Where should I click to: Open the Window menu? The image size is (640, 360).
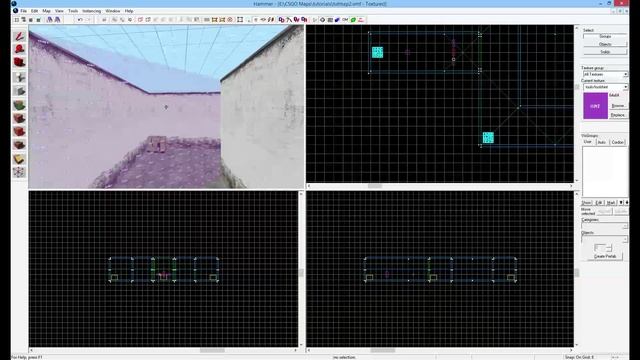(x=113, y=11)
